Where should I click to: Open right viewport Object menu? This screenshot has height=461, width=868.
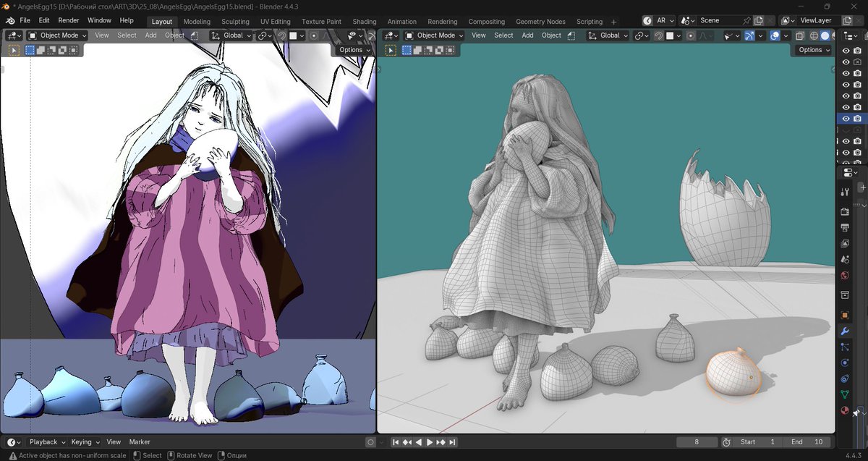coord(552,35)
